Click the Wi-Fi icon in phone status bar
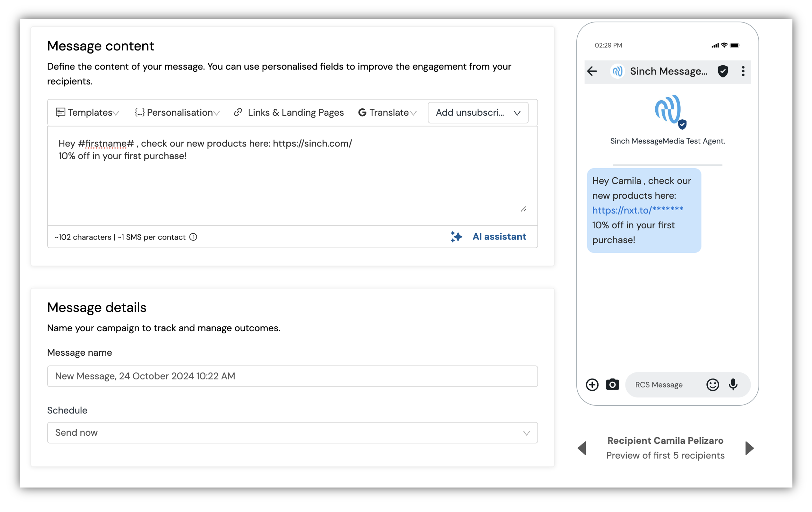The width and height of the screenshot is (812, 512). click(725, 45)
